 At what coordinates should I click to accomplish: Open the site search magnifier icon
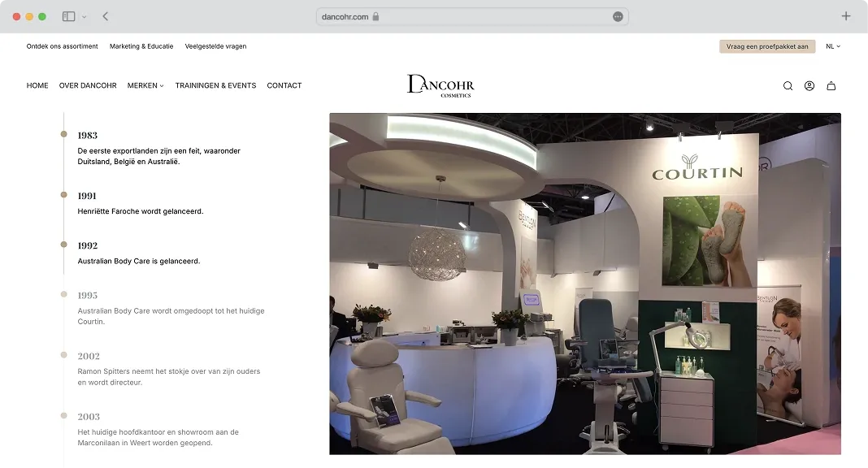pos(788,86)
